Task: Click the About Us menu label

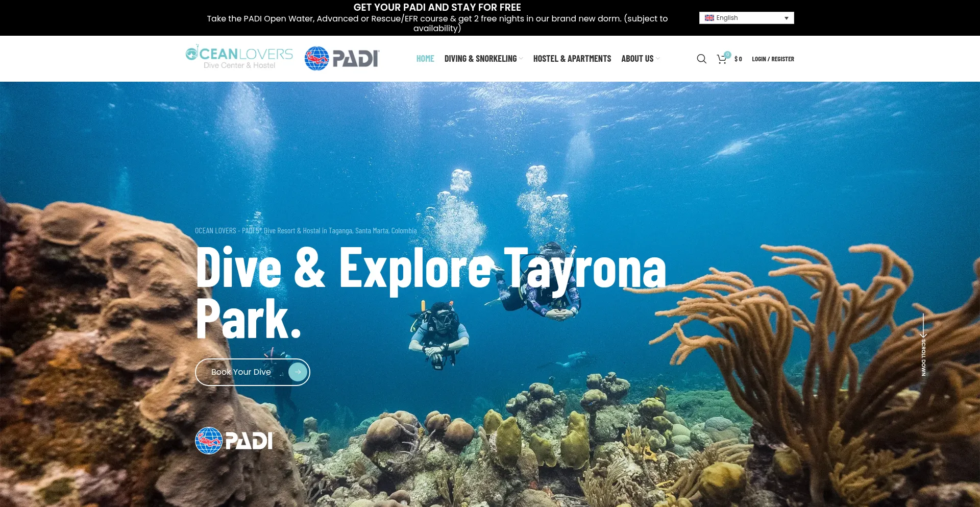Action: coord(637,59)
